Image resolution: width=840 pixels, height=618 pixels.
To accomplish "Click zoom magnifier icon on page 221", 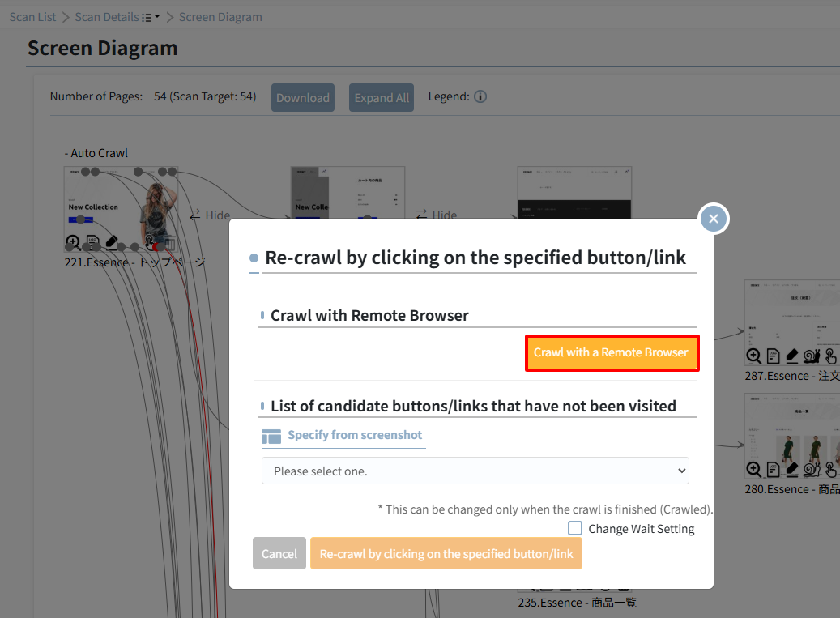I will click(x=73, y=243).
